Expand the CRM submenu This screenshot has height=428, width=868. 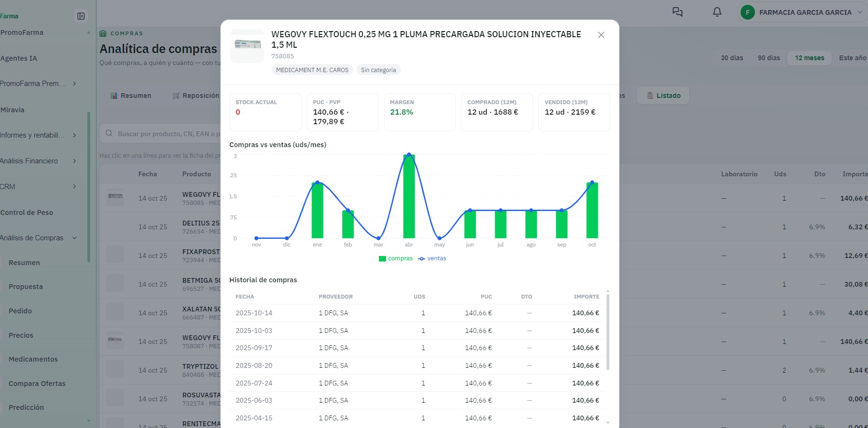pyautogui.click(x=74, y=186)
